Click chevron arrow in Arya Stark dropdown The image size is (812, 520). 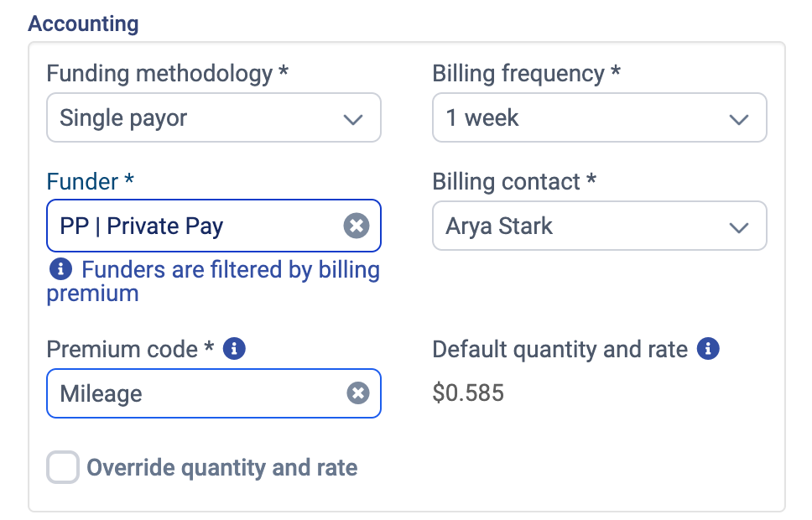point(739,227)
